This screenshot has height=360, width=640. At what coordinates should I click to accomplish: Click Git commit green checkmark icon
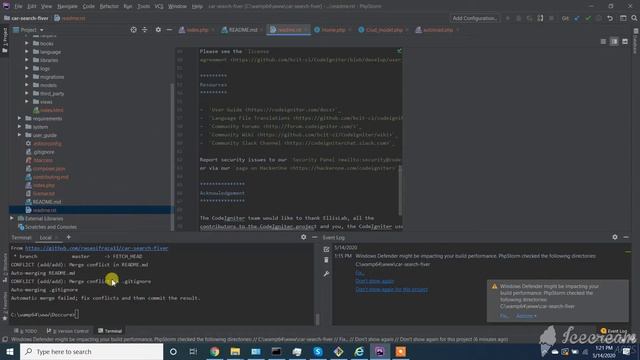click(588, 18)
